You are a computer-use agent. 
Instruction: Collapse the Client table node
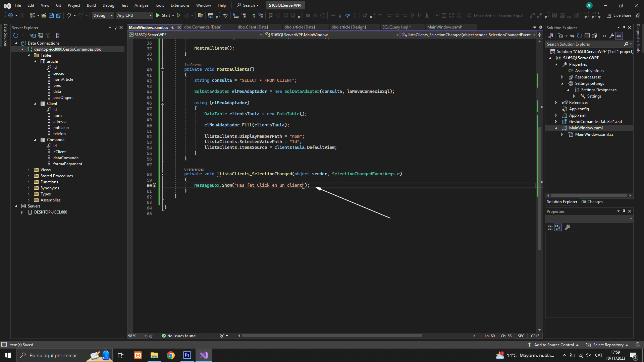[35, 104]
